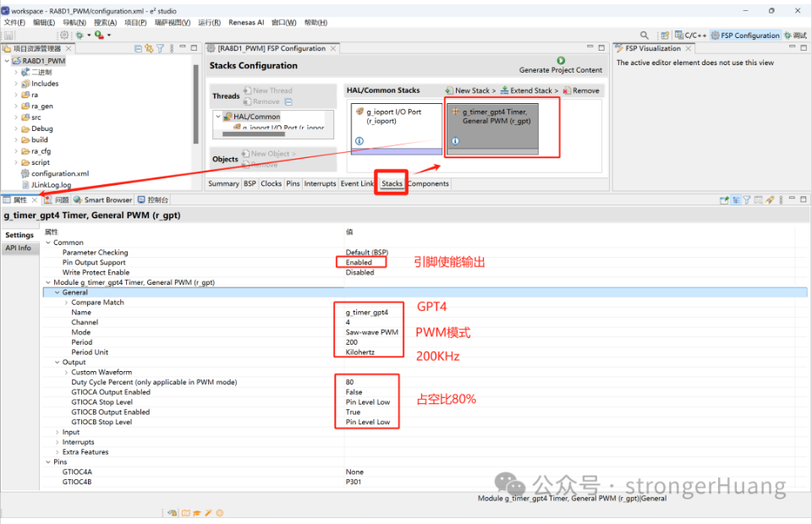The image size is (812, 524).
Task: Collapse the Common properties group
Action: (x=48, y=243)
